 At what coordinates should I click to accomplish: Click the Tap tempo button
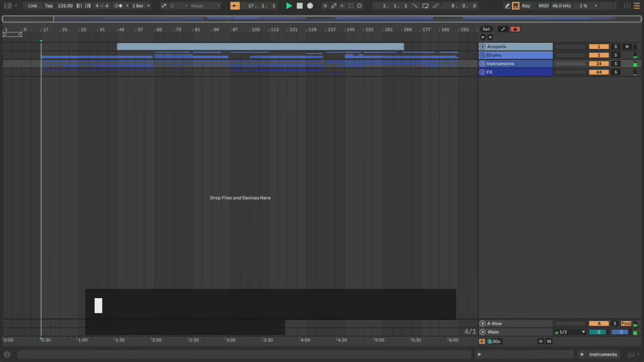coord(49,6)
